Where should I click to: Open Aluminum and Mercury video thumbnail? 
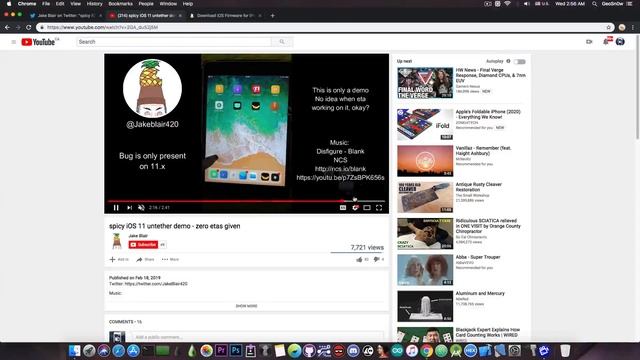425,306
